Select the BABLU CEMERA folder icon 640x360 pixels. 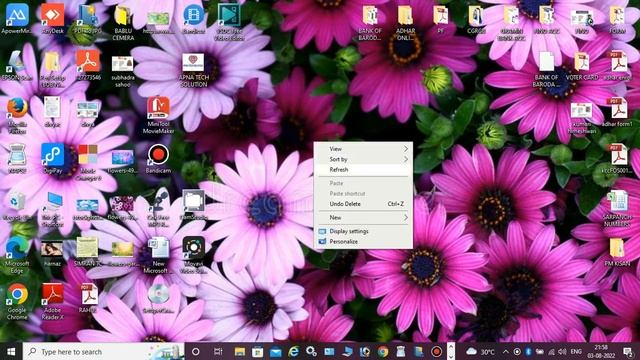pyautogui.click(x=123, y=21)
